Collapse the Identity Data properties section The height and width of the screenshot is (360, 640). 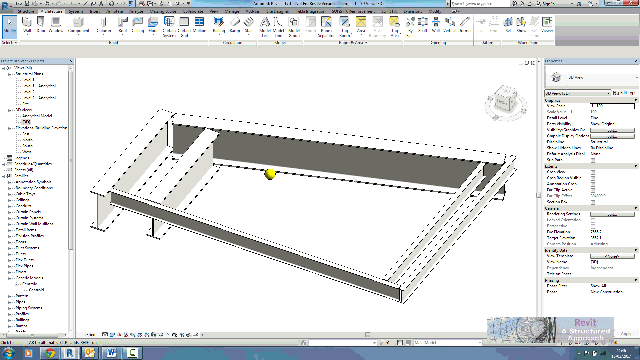coord(636,250)
